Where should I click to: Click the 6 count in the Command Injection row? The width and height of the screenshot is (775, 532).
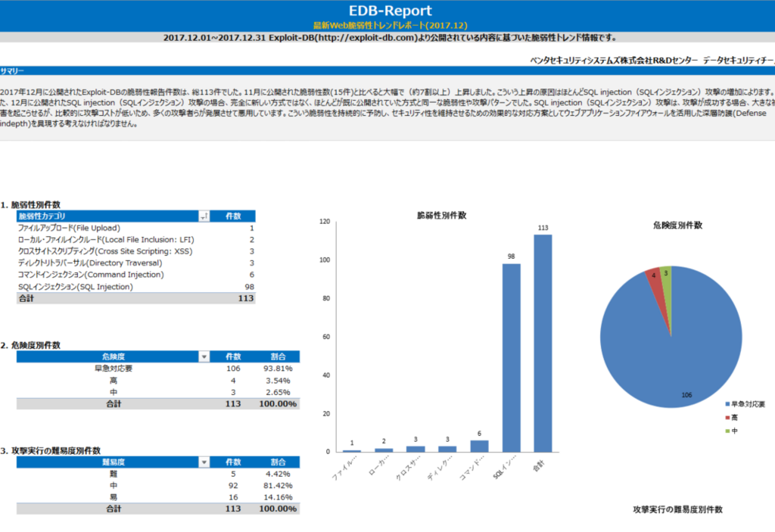pos(251,275)
